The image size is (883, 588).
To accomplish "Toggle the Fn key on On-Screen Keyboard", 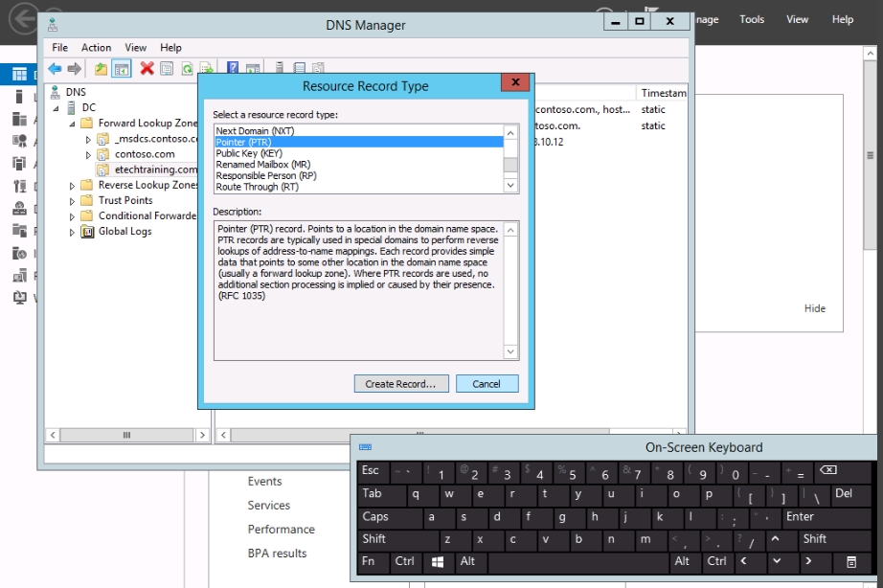I will [x=369, y=561].
